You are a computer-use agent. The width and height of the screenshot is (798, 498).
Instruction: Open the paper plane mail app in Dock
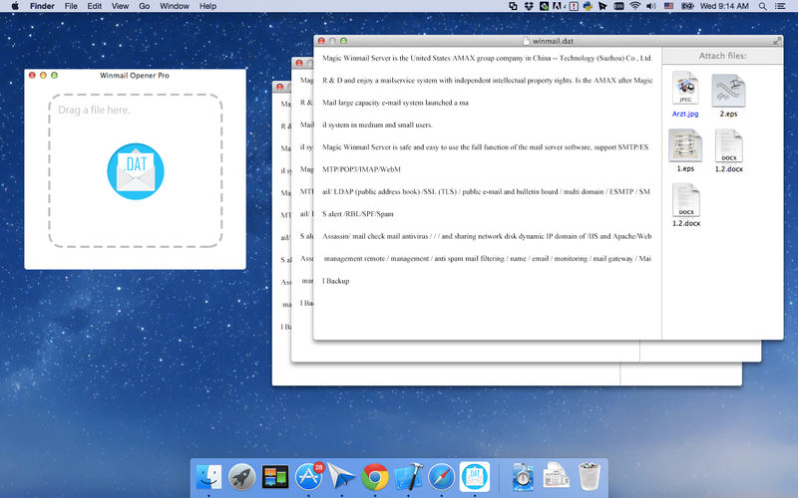tap(341, 477)
